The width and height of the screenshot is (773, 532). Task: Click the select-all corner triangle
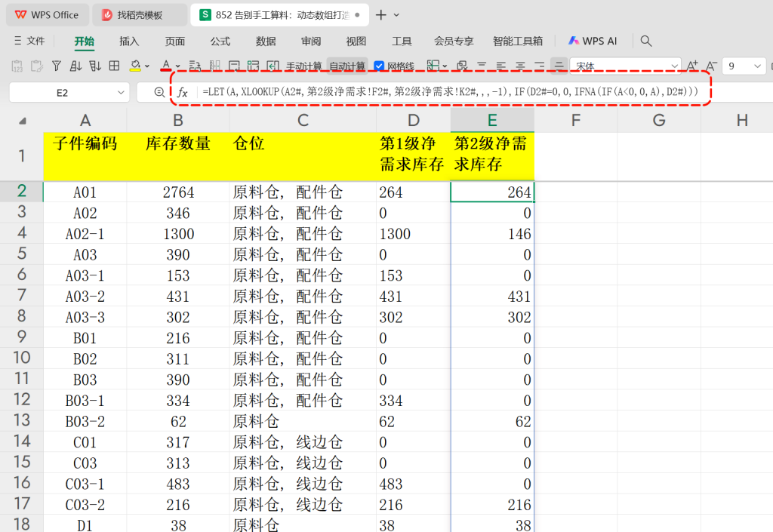(22, 121)
